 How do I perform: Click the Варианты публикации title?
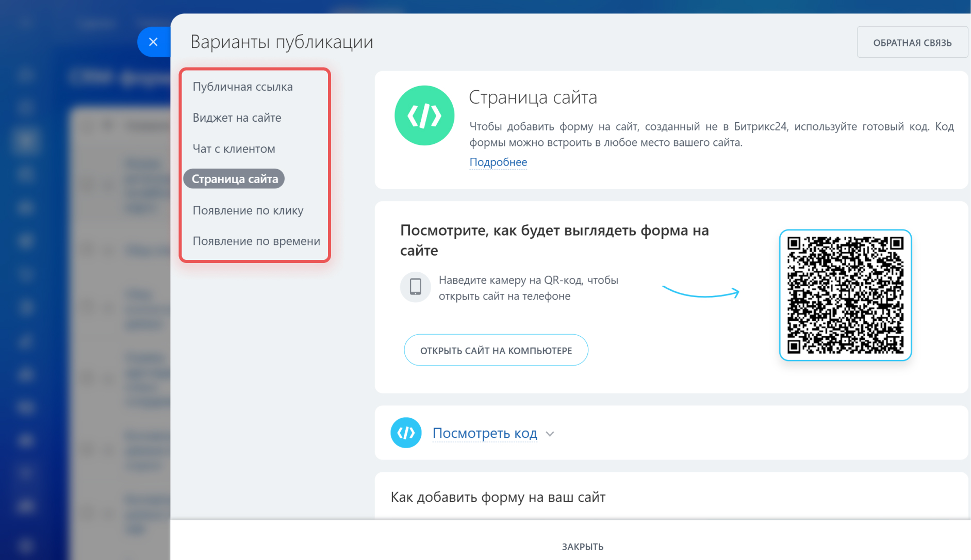tap(282, 42)
